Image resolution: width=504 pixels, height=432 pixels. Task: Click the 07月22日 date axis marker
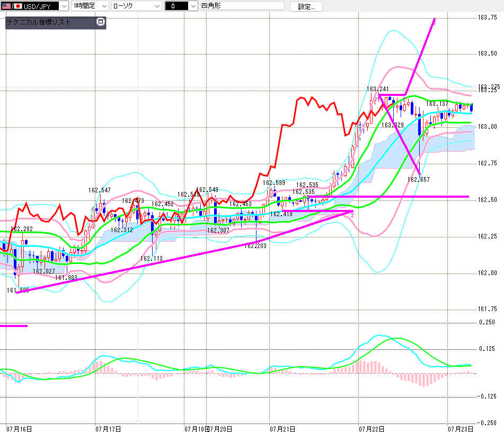pyautogui.click(x=372, y=429)
